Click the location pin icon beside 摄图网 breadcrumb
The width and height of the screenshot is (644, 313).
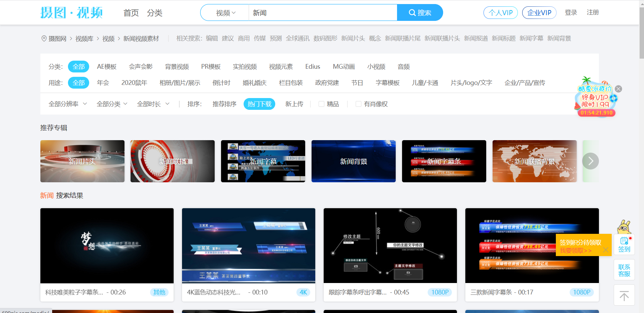click(44, 38)
